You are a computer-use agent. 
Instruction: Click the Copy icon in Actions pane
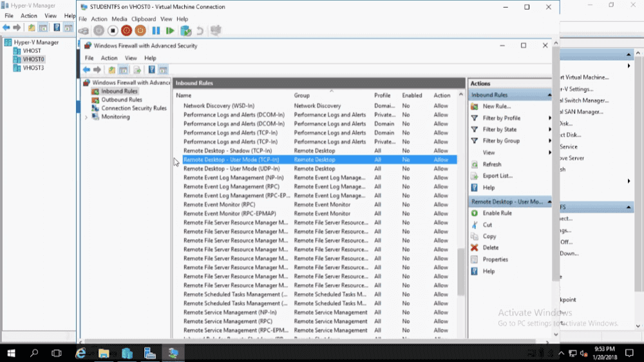[475, 236]
